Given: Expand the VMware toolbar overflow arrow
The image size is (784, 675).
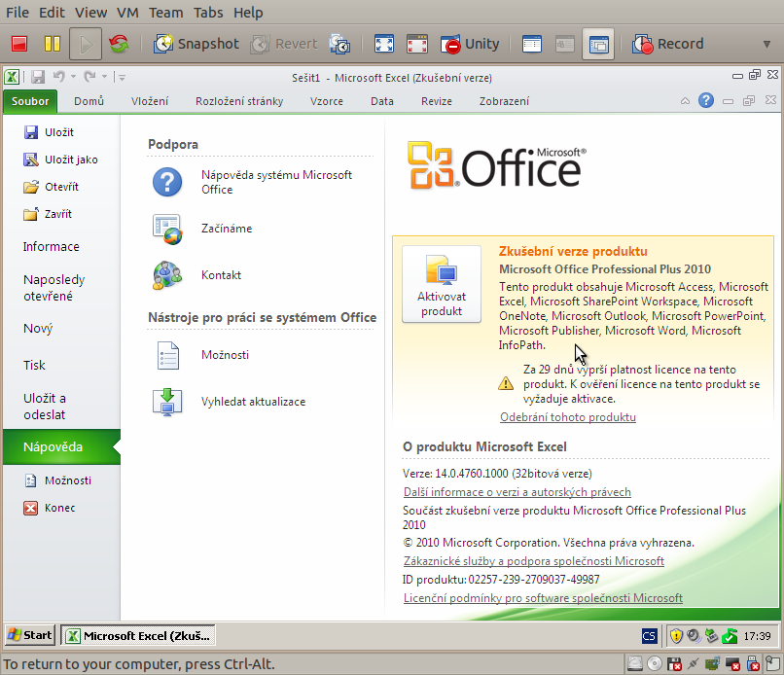Looking at the screenshot, I should tap(766, 45).
